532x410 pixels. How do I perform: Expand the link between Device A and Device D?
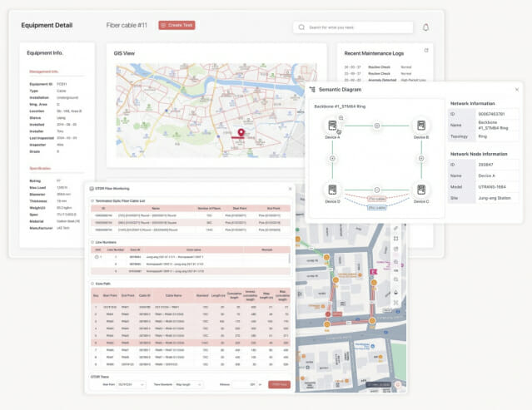(332, 158)
